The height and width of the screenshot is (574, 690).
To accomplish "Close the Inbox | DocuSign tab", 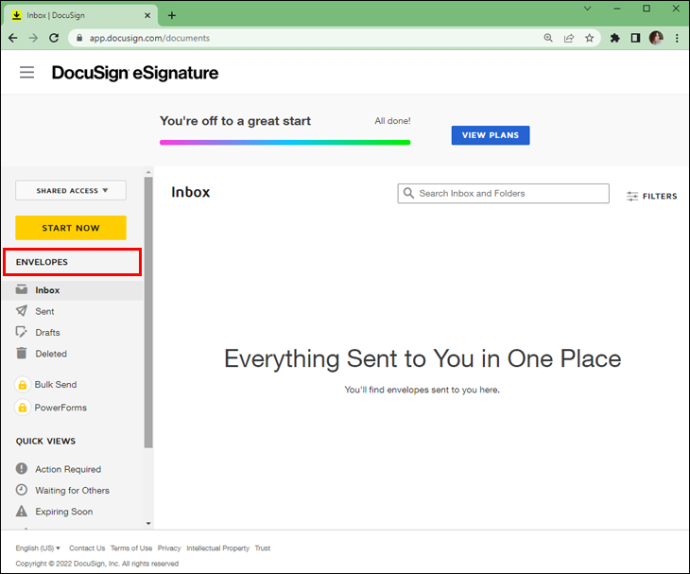I will 147,15.
